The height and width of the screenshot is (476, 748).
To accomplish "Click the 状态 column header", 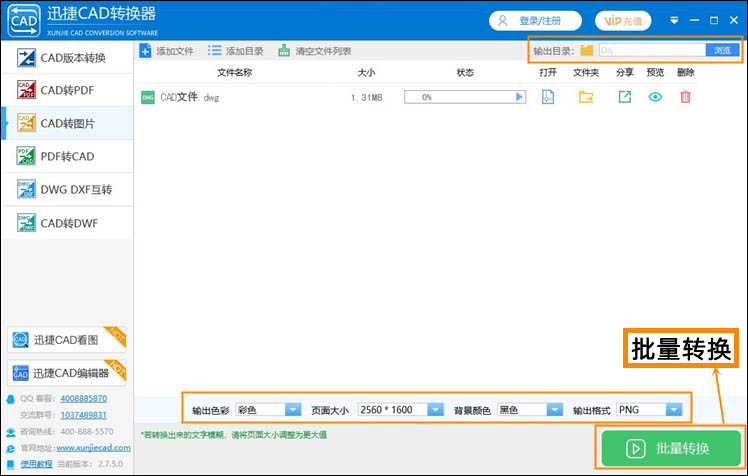I will (465, 72).
